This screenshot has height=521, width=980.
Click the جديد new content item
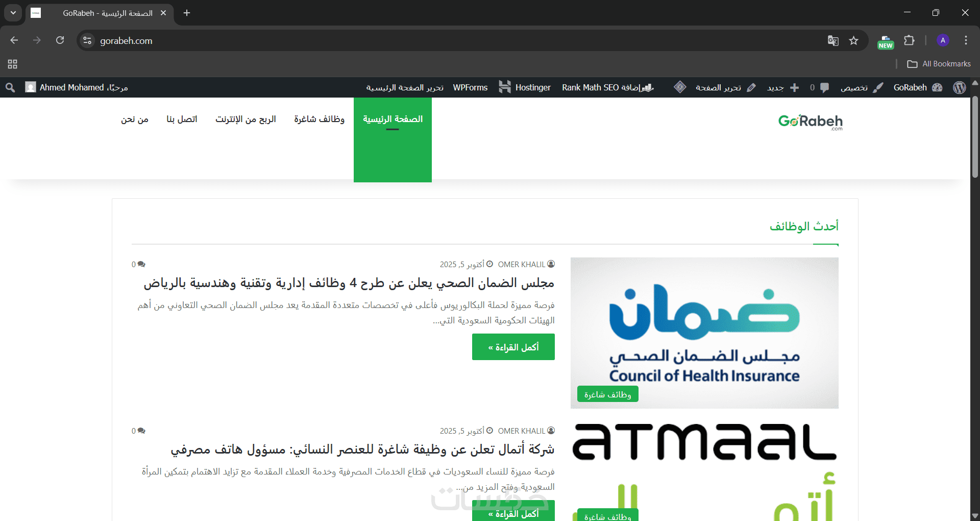783,87
